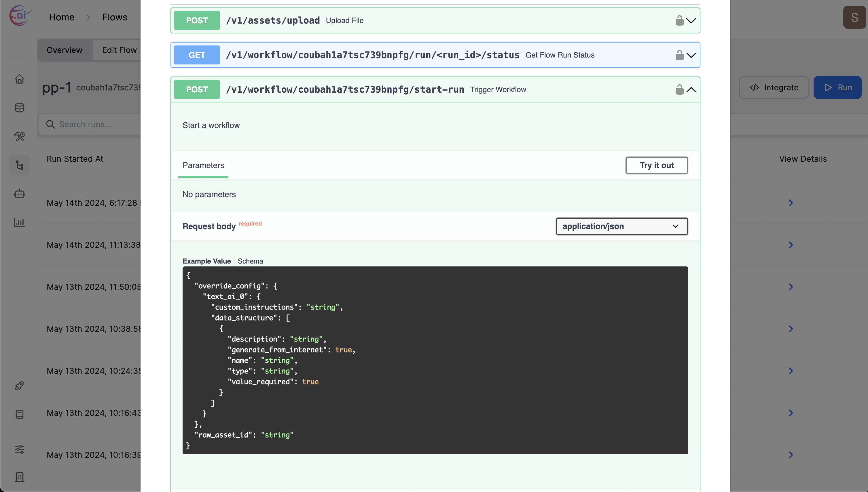Switch to the Schema tab
The width and height of the screenshot is (868, 492).
point(250,261)
